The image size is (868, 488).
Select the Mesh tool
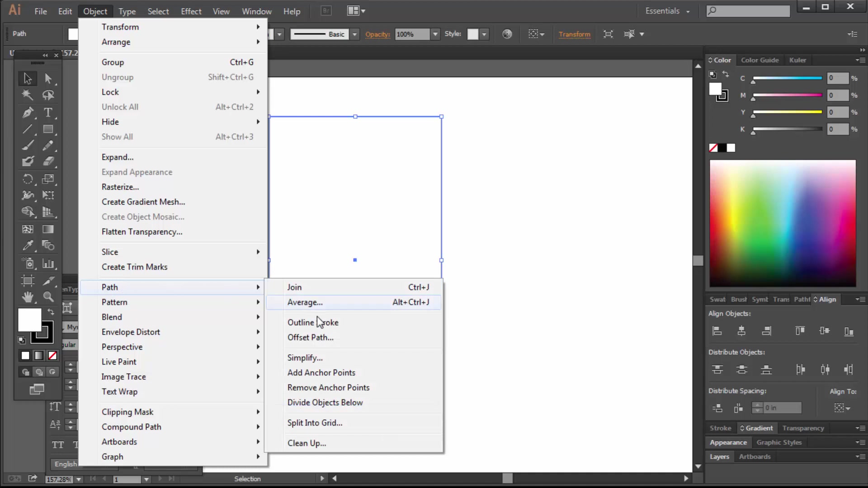coord(27,229)
